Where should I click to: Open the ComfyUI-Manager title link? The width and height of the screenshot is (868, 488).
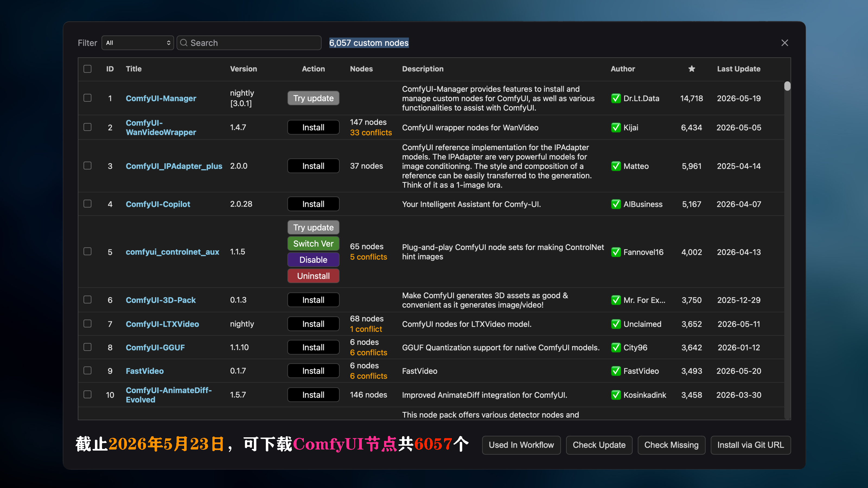(161, 98)
